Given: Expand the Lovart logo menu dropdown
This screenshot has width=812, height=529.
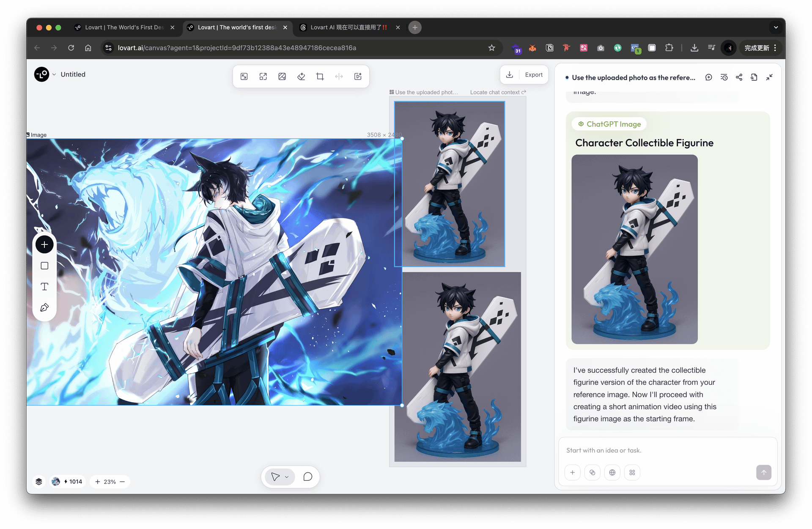Looking at the screenshot, I should [54, 74].
